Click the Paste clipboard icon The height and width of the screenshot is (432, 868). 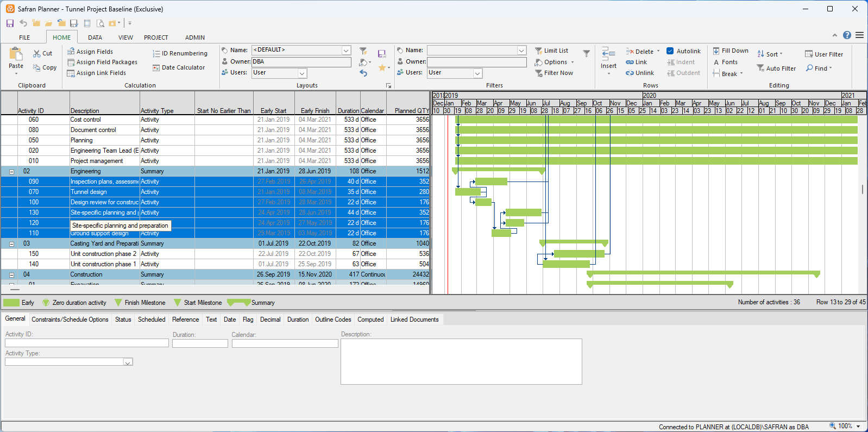coord(16,54)
